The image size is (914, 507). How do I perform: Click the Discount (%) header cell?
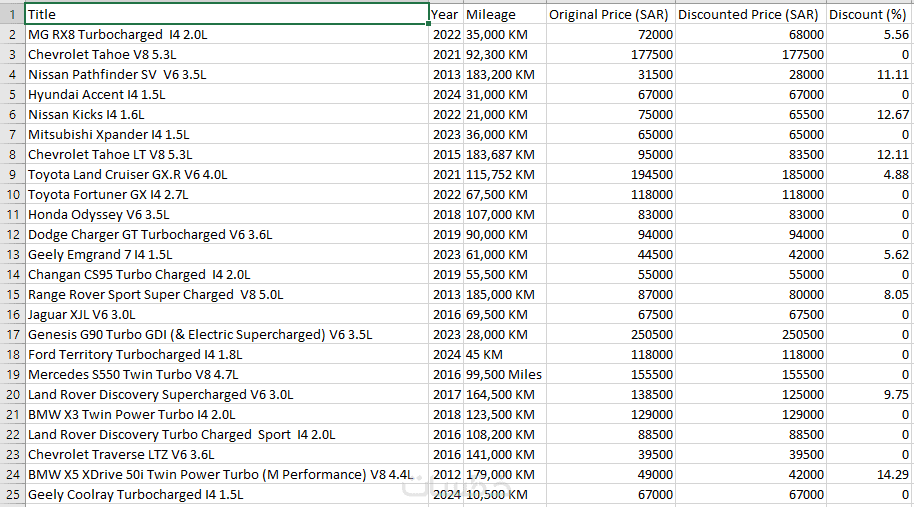tap(869, 14)
